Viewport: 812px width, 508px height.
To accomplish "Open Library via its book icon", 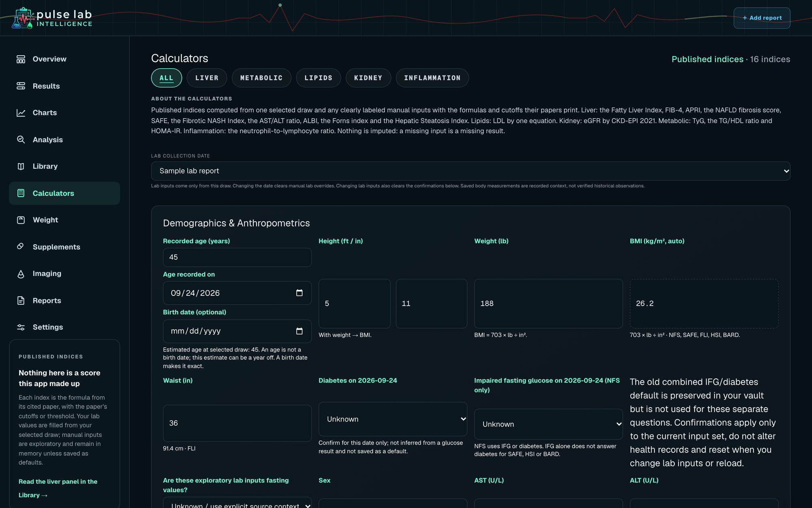I will point(21,167).
